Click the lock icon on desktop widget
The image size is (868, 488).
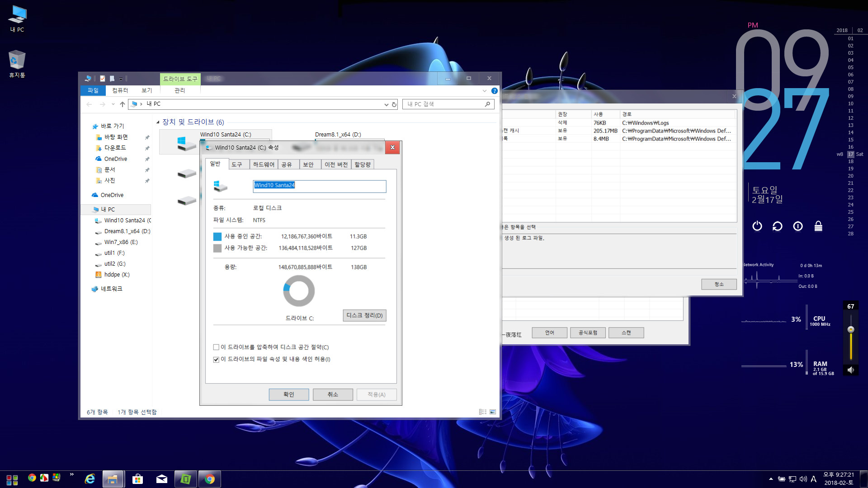818,226
